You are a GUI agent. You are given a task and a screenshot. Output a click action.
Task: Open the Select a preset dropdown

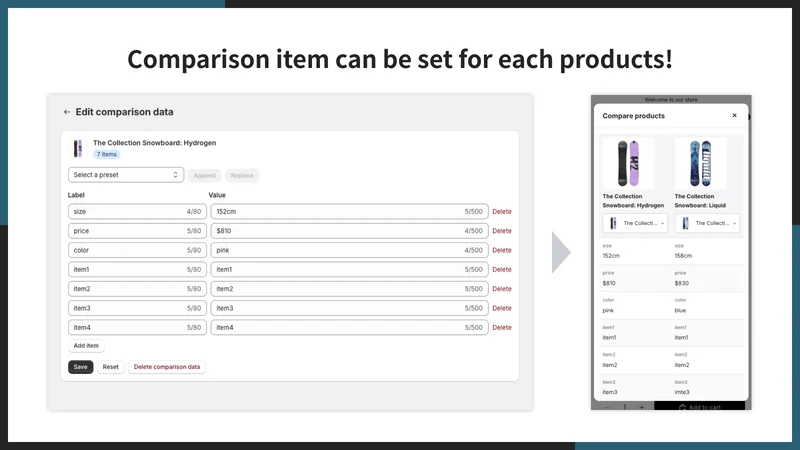click(x=126, y=175)
